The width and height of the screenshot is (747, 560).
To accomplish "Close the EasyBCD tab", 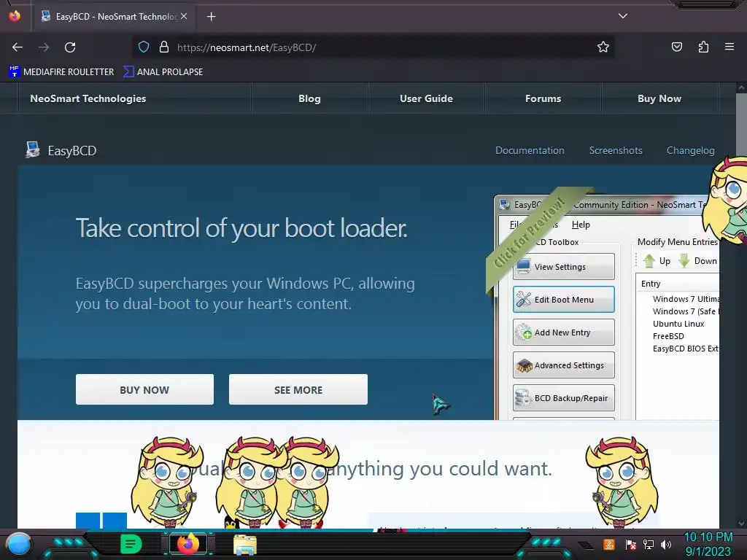I will tap(184, 16).
